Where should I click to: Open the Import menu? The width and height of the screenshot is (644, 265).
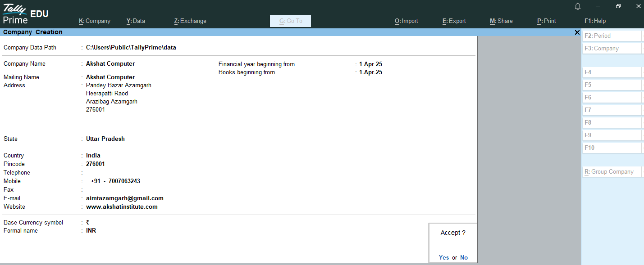coord(406,21)
